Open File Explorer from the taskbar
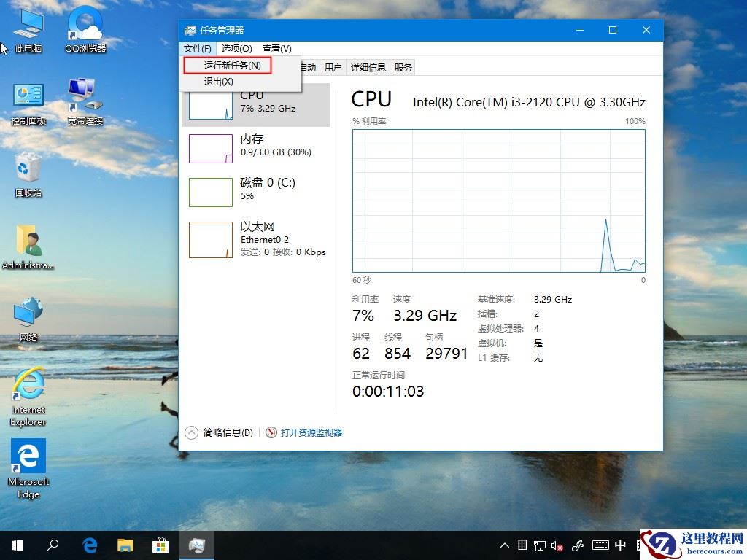747x560 pixels. click(125, 545)
